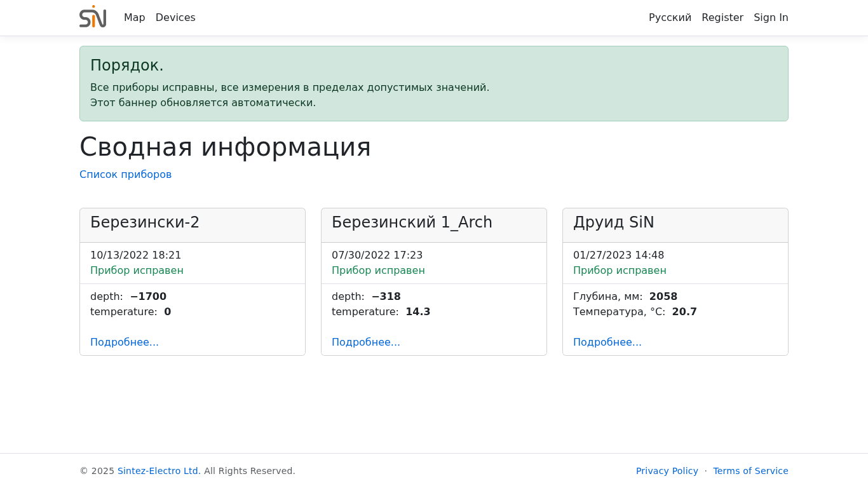Click the depth value −1700 in Березински-2
Viewport: 868px width, 488px height.
[148, 296]
